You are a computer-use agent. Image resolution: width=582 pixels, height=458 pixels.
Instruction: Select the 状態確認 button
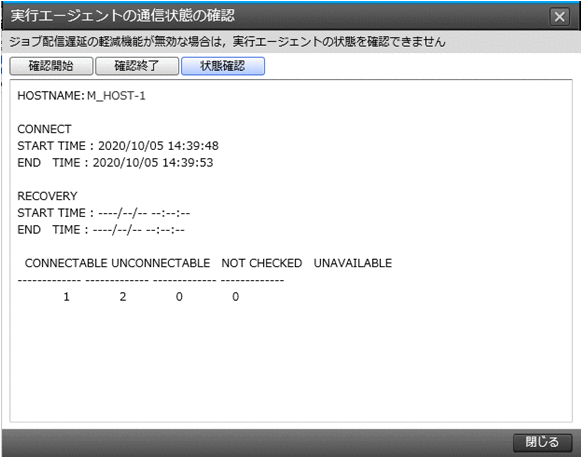pyautogui.click(x=223, y=66)
